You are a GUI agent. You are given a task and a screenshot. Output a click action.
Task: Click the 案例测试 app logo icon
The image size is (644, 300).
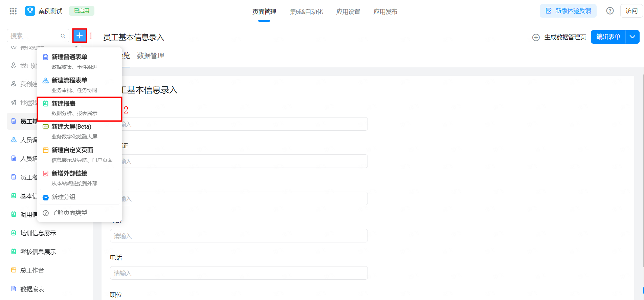click(x=30, y=11)
